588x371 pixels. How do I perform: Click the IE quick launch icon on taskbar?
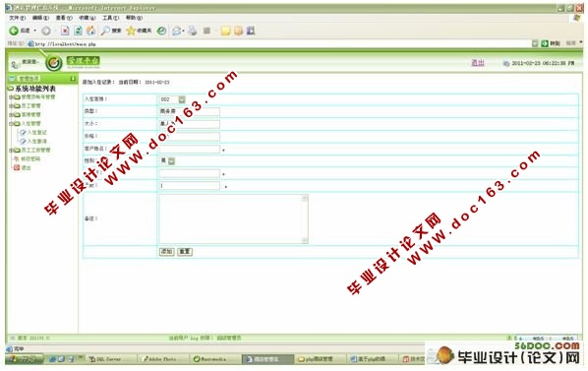[x=52, y=359]
